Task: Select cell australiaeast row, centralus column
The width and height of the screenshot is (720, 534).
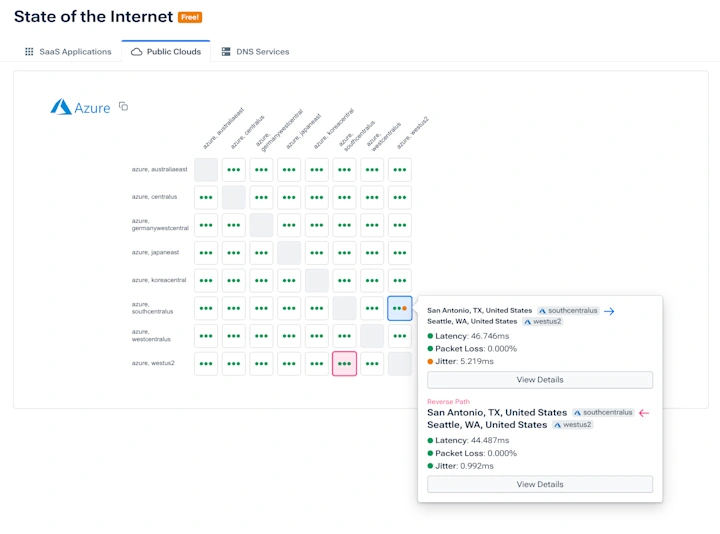Action: (234, 170)
